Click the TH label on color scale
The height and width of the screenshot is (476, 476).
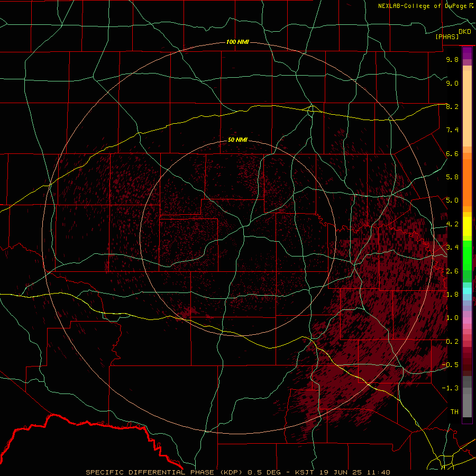454,412
